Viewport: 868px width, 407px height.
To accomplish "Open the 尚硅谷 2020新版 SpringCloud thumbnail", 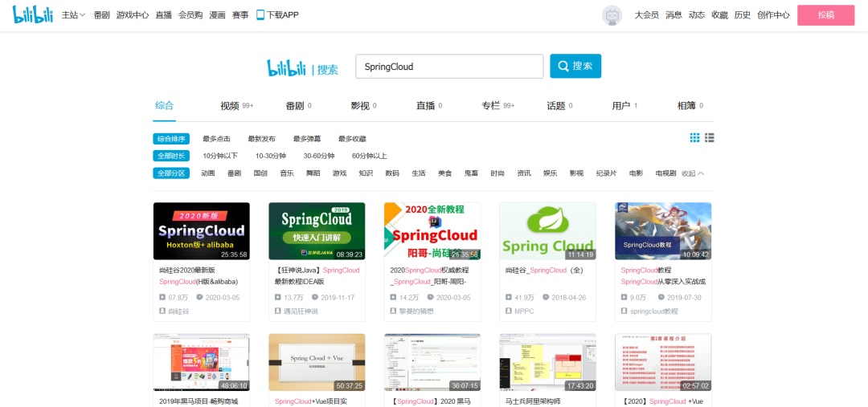I will [x=201, y=231].
